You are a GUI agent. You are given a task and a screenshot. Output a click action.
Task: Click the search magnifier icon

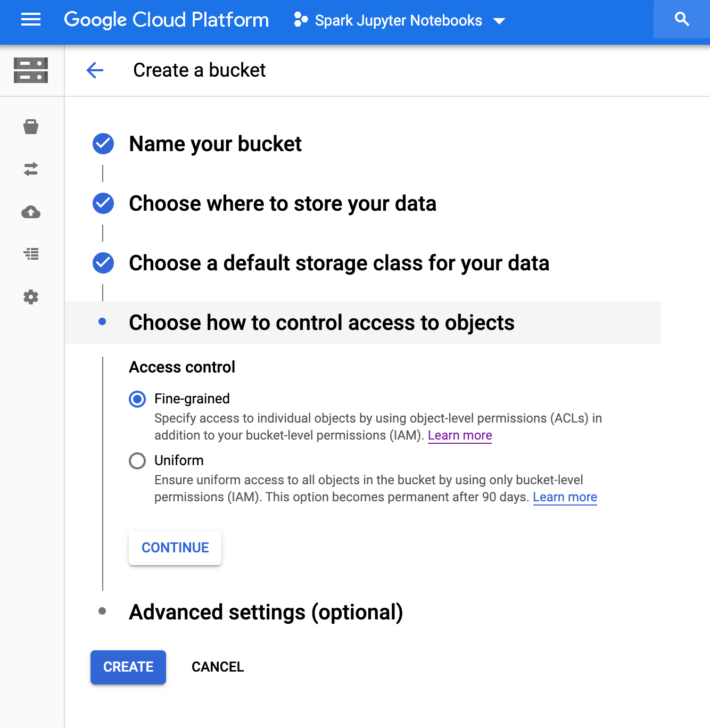681,20
